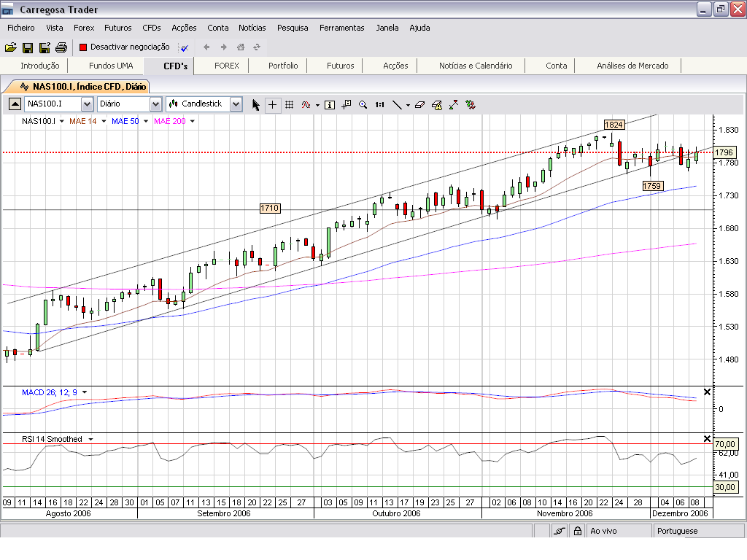Toggle the chart grid icon

(289, 105)
